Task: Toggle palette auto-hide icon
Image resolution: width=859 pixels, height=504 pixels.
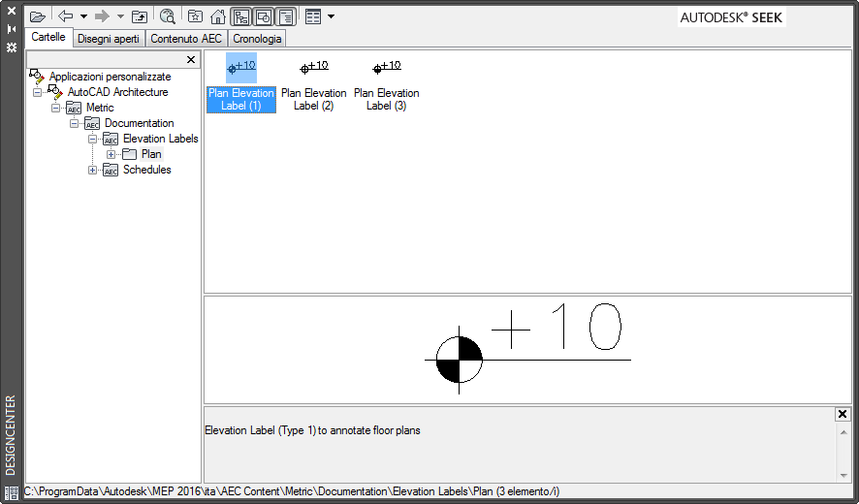Action: click(11, 29)
